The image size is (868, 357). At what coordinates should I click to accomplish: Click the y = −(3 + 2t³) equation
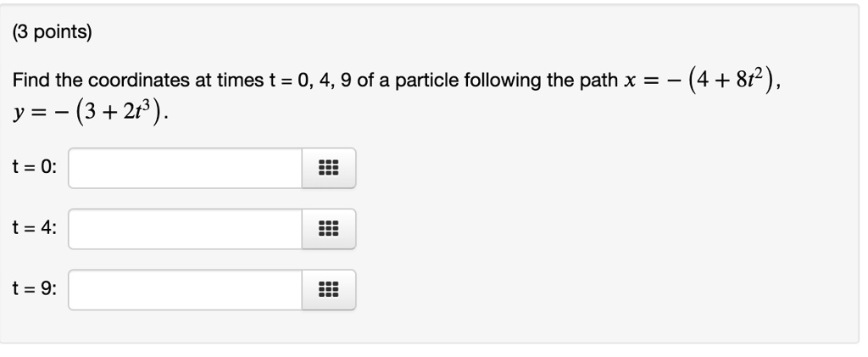[88, 113]
